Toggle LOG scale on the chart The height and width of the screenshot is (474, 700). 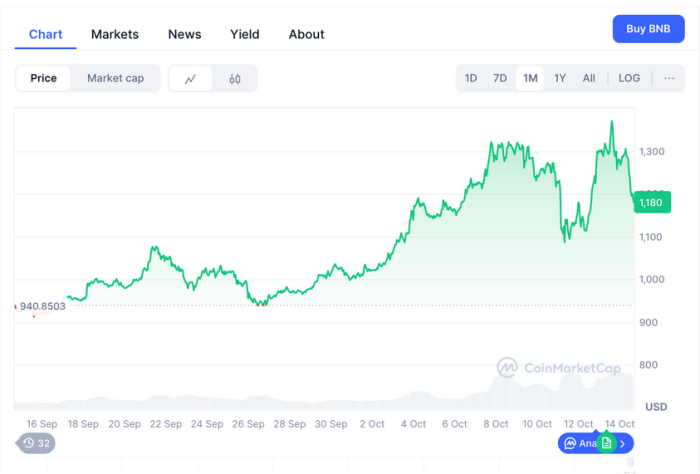[x=629, y=78]
